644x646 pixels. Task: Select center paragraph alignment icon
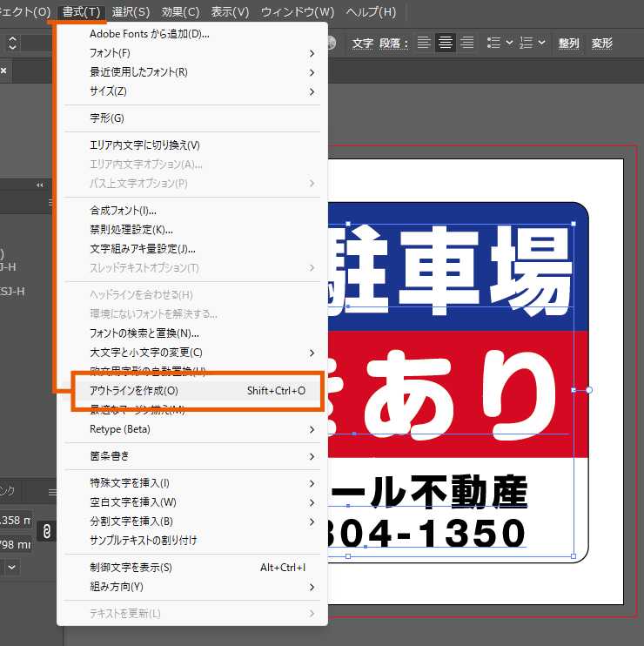point(445,43)
